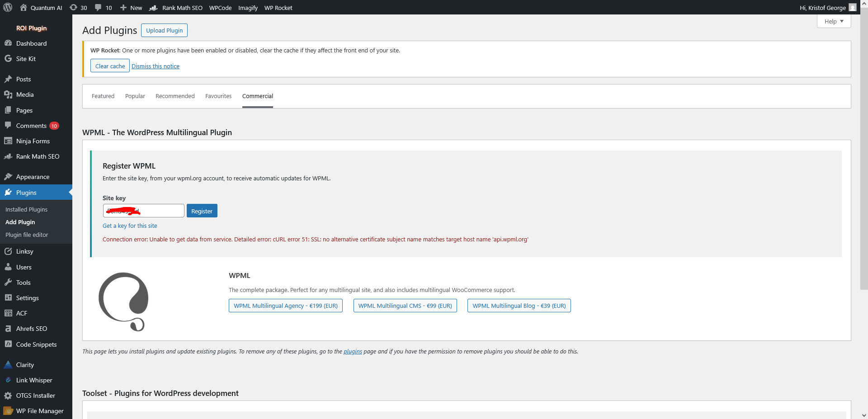Open Imagify in the admin bar
This screenshot has height=419, width=868.
(x=248, y=8)
